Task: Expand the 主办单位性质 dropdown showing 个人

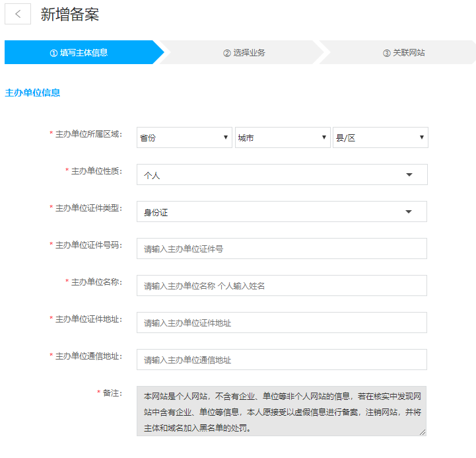Action: [281, 175]
